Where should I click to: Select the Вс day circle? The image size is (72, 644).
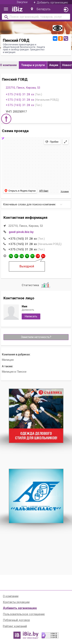43,256
